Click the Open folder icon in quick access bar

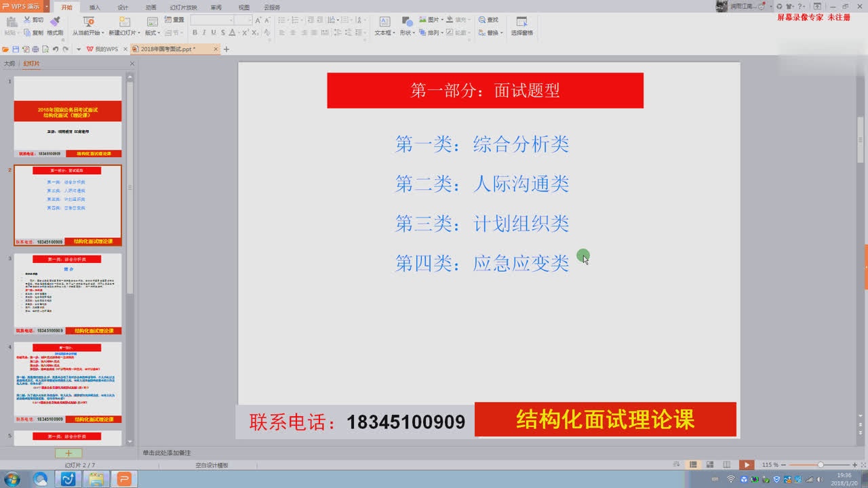(x=5, y=49)
